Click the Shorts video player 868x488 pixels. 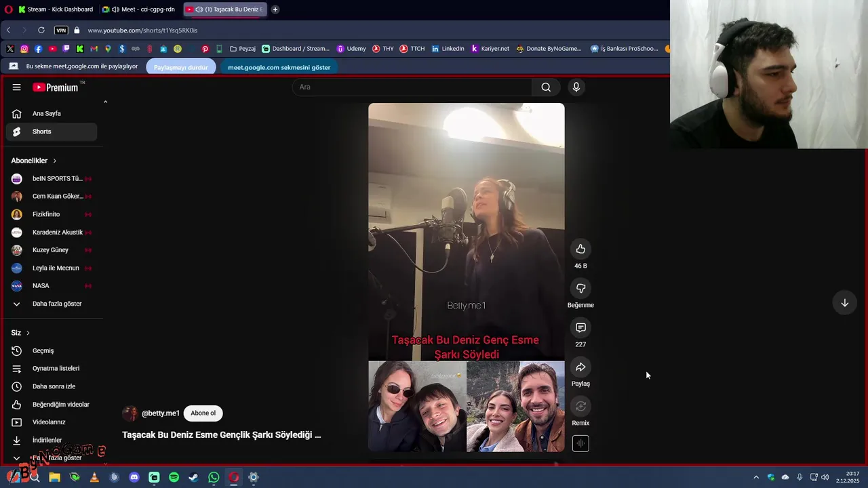pyautogui.click(x=467, y=277)
